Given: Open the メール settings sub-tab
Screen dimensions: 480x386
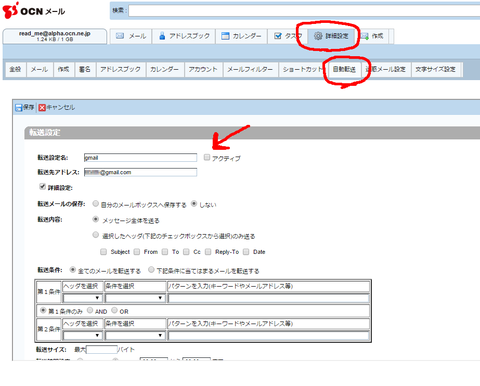Looking at the screenshot, I should 39,69.
